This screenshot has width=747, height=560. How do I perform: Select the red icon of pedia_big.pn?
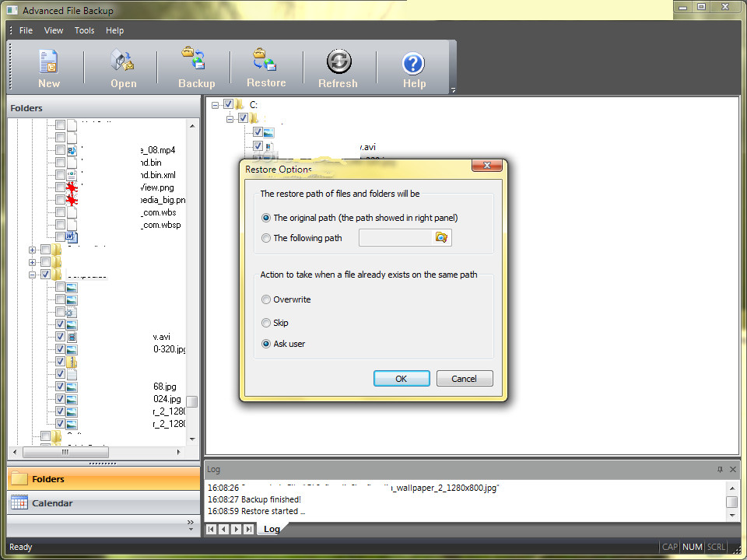point(72,200)
